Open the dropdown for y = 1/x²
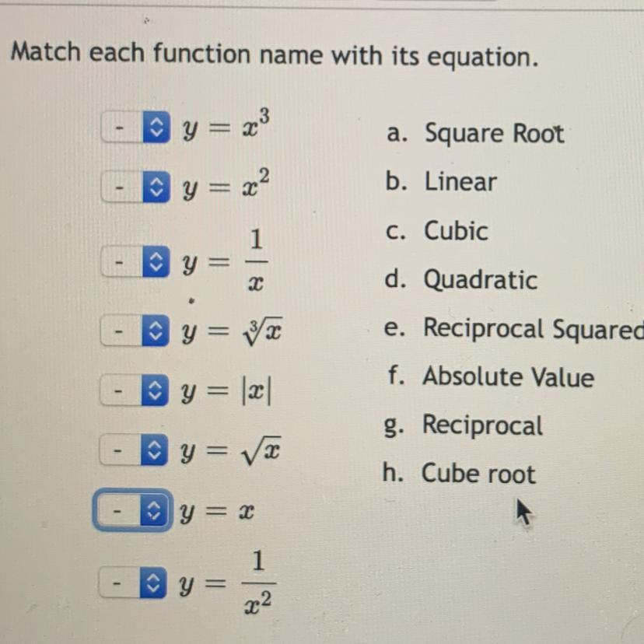The width and height of the screenshot is (644, 644). tap(133, 583)
